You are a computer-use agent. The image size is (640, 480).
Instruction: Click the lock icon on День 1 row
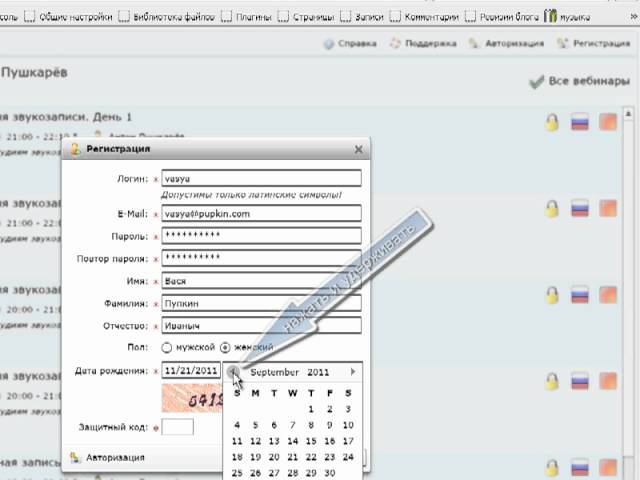pyautogui.click(x=552, y=122)
